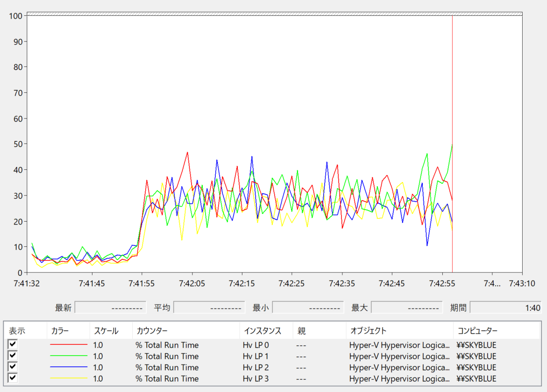This screenshot has height=392, width=547.
Task: Click the yellow color line for Hv LP 3
Action: click(68, 378)
